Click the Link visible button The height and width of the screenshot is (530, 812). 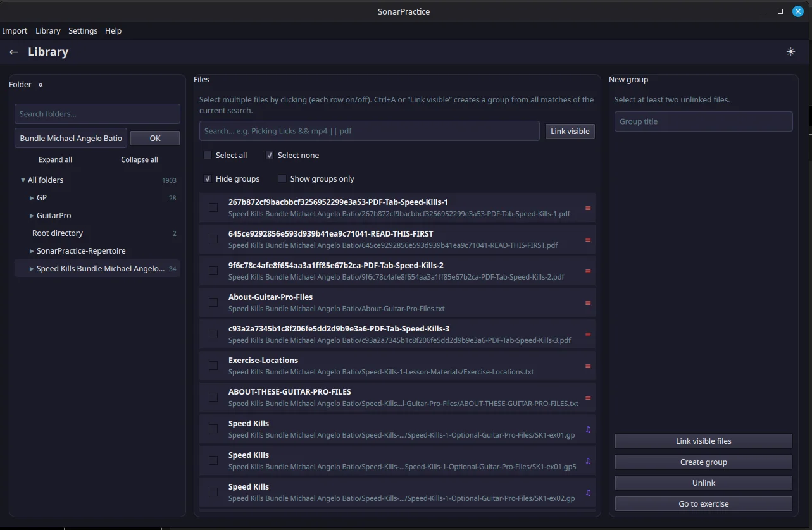[570, 131]
